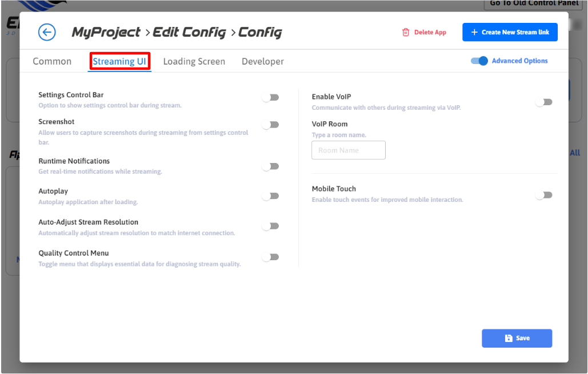Turn on Enable VoIP switch
This screenshot has width=588, height=374.
tap(544, 102)
